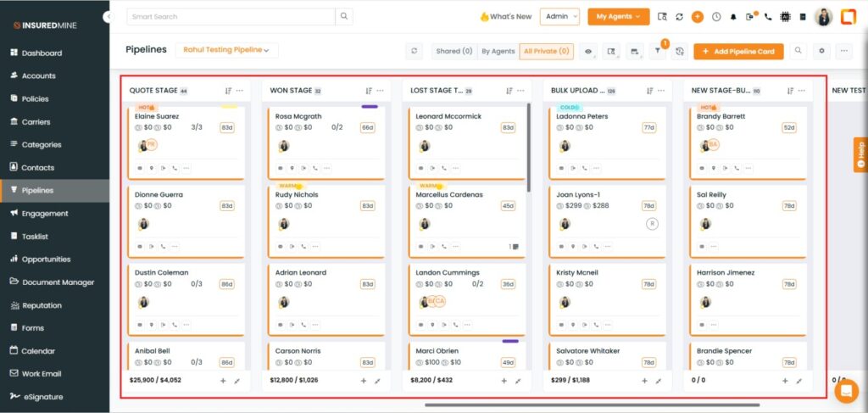Click the phone dialer icon in top bar
Screen dimensions: 868x413
tap(768, 16)
